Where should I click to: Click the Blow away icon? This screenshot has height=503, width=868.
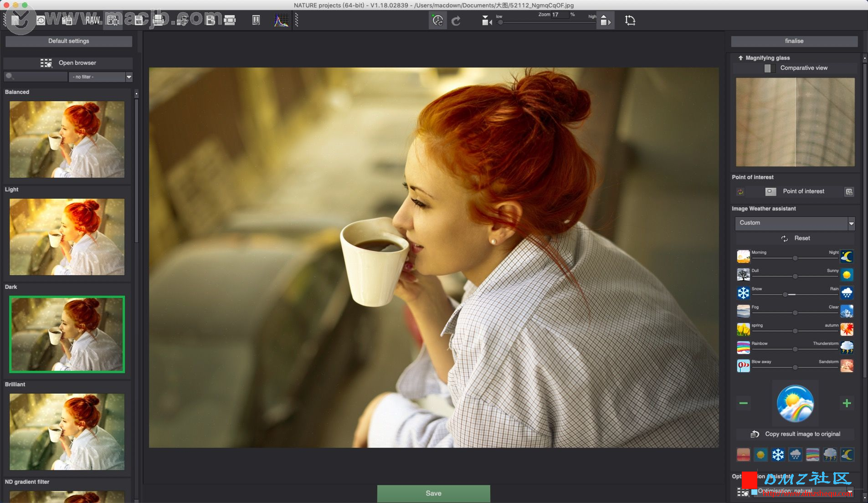[743, 365]
